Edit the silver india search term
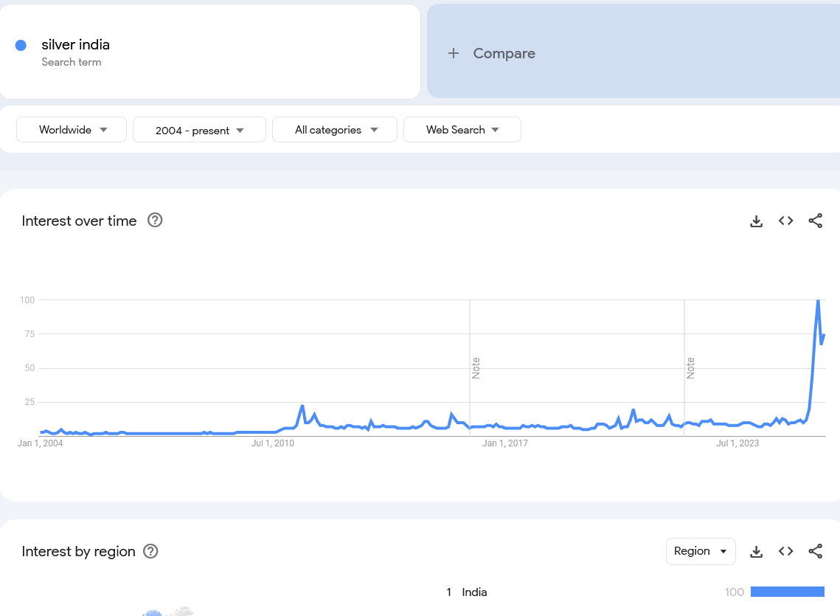The image size is (840, 616). coord(75,44)
